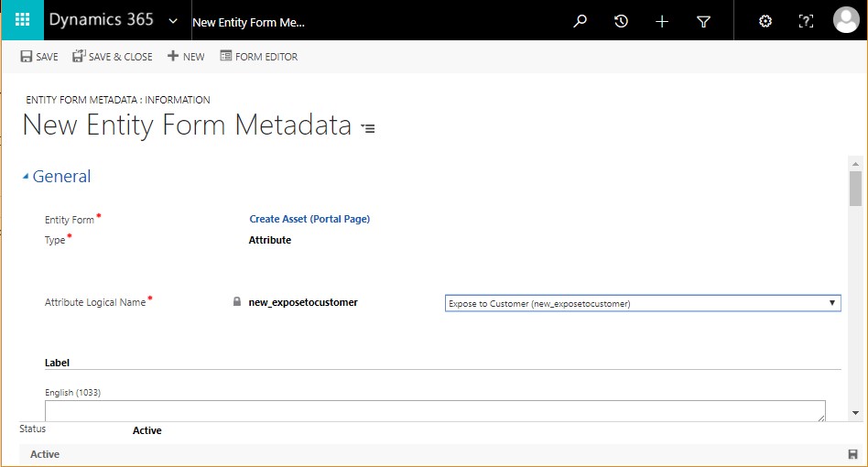This screenshot has width=868, height=467.
Task: Click Save in the command bar
Action: point(39,57)
